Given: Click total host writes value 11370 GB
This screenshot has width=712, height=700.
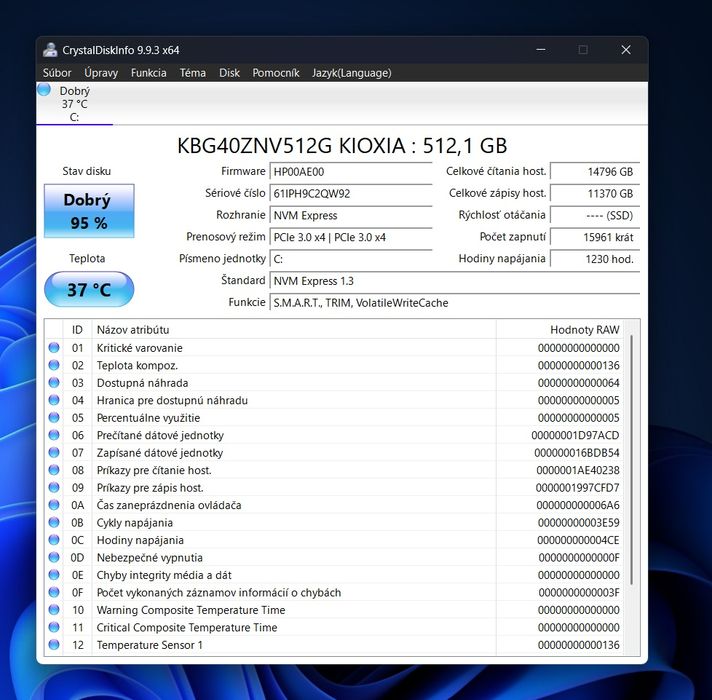Looking at the screenshot, I should (595, 193).
